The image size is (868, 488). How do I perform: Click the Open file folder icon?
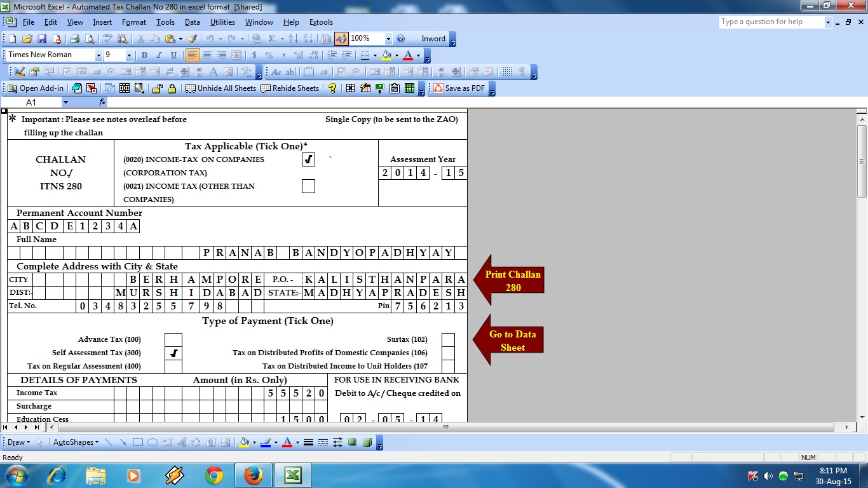click(27, 39)
